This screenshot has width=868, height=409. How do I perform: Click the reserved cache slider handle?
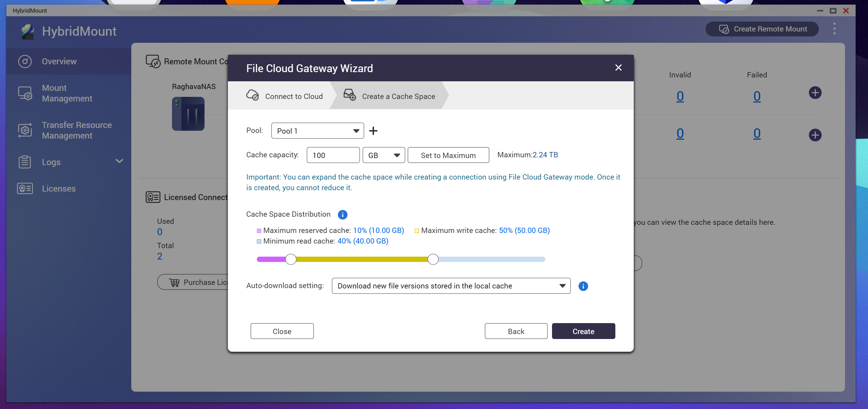[x=291, y=259]
